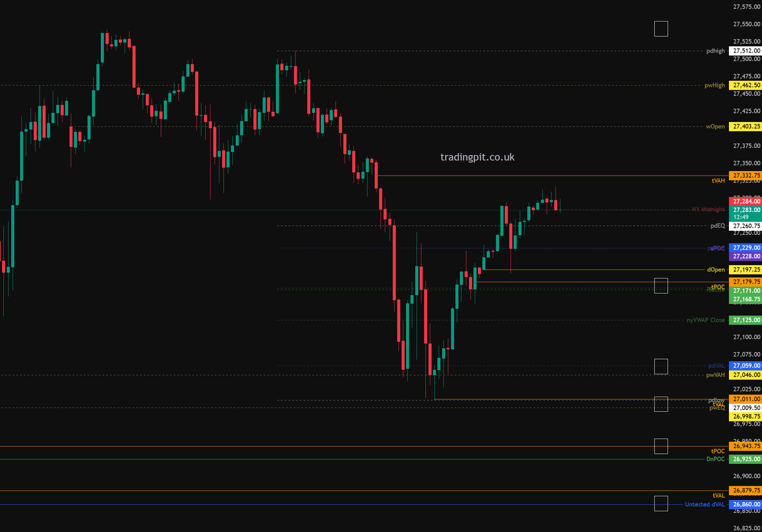Select the orange 27,179.75 price tag
The image size is (762, 532).
click(x=745, y=282)
